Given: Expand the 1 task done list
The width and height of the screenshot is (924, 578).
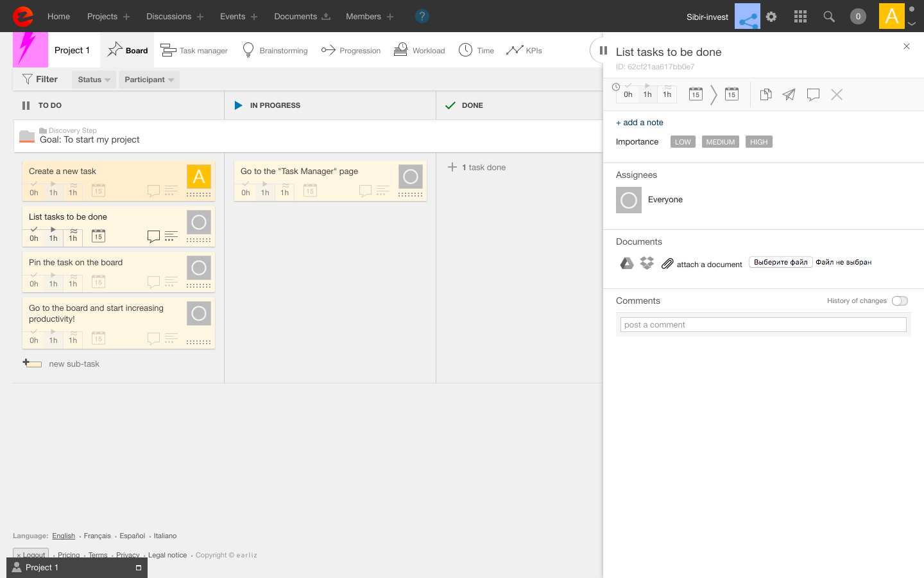Looking at the screenshot, I should click(x=477, y=168).
